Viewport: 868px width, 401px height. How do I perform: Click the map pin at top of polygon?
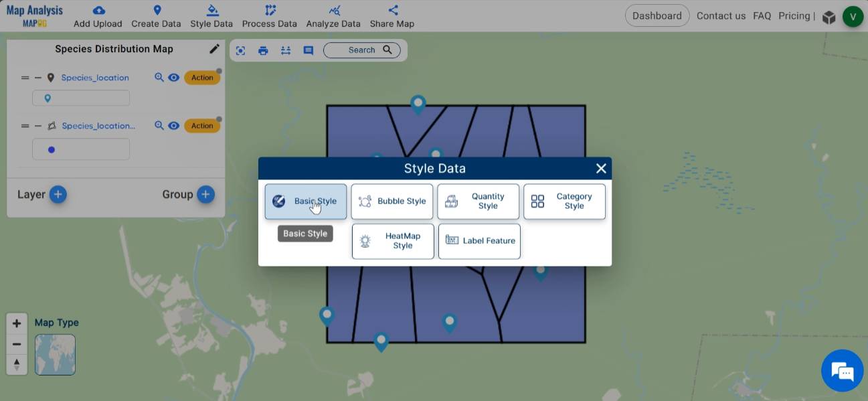[418, 105]
